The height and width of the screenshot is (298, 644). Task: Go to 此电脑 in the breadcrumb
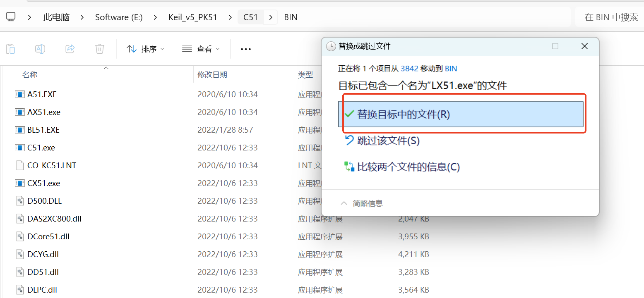click(x=57, y=17)
